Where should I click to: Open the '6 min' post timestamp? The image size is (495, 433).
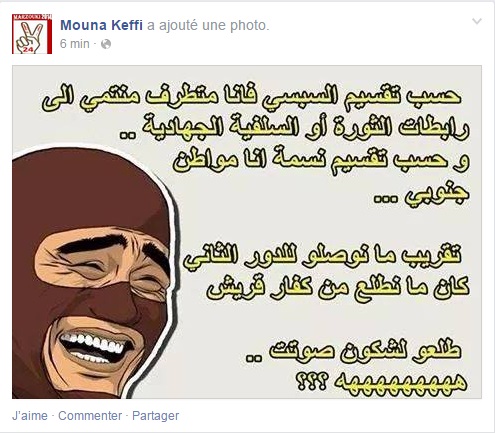[x=75, y=44]
